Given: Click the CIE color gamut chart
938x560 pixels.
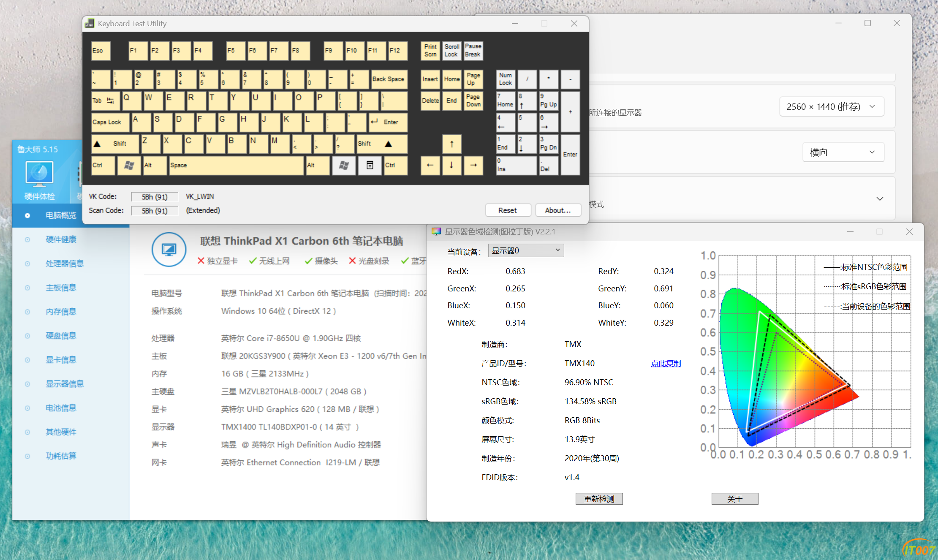Looking at the screenshot, I should coord(815,351).
